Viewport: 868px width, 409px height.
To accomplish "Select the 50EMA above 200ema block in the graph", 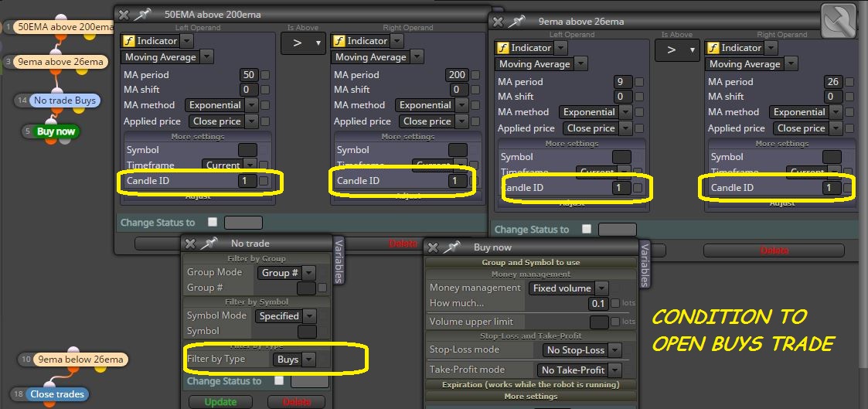I will [x=63, y=26].
